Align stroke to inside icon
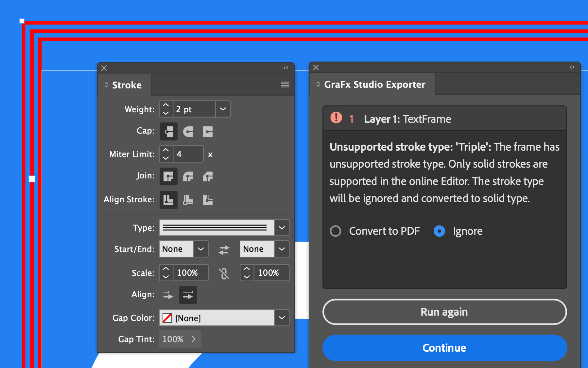This screenshot has width=588, height=368. click(188, 200)
